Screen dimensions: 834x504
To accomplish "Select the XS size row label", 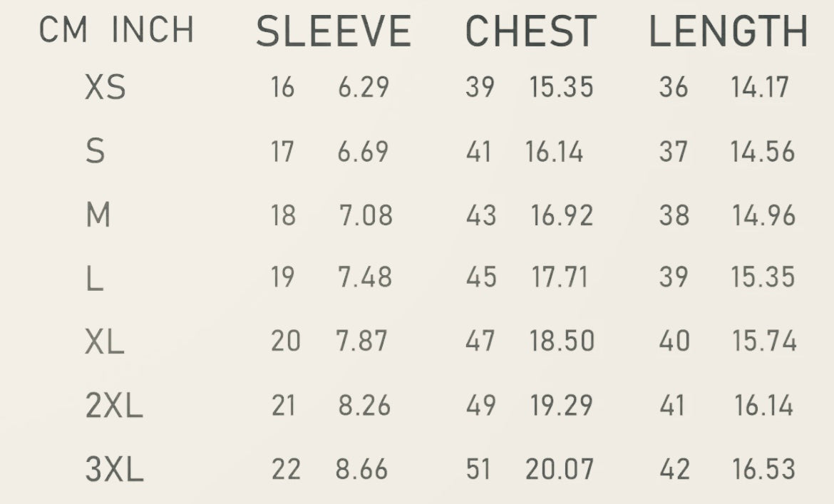I will click(x=105, y=88).
